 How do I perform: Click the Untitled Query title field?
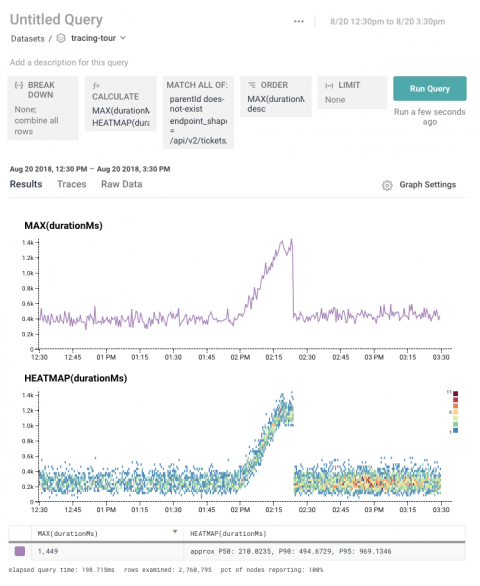[x=56, y=19]
